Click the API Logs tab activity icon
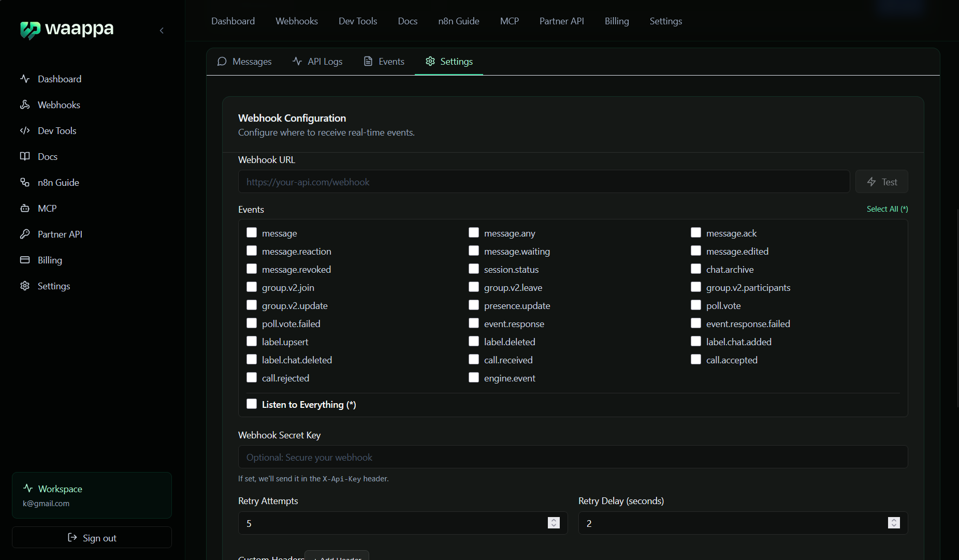Screen dimensions: 959x560 (x=297, y=61)
